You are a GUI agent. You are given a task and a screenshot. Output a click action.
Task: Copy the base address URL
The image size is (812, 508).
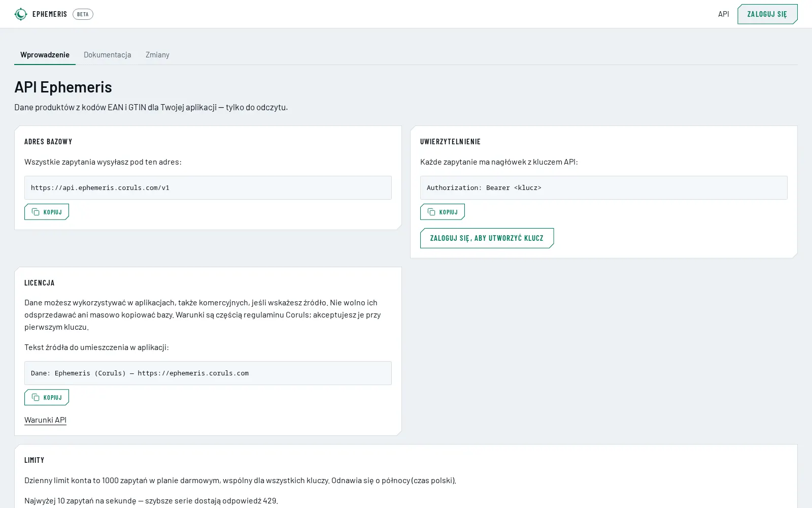(47, 212)
